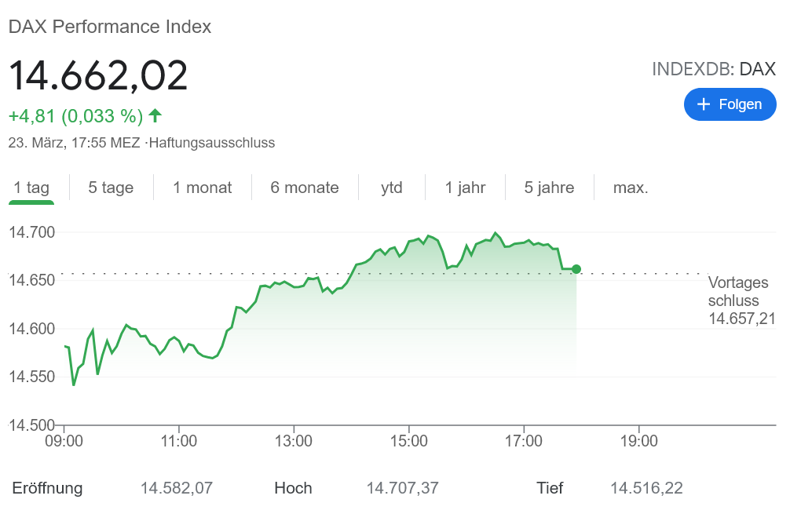Switch to the 5 jahre chart

pyautogui.click(x=548, y=188)
